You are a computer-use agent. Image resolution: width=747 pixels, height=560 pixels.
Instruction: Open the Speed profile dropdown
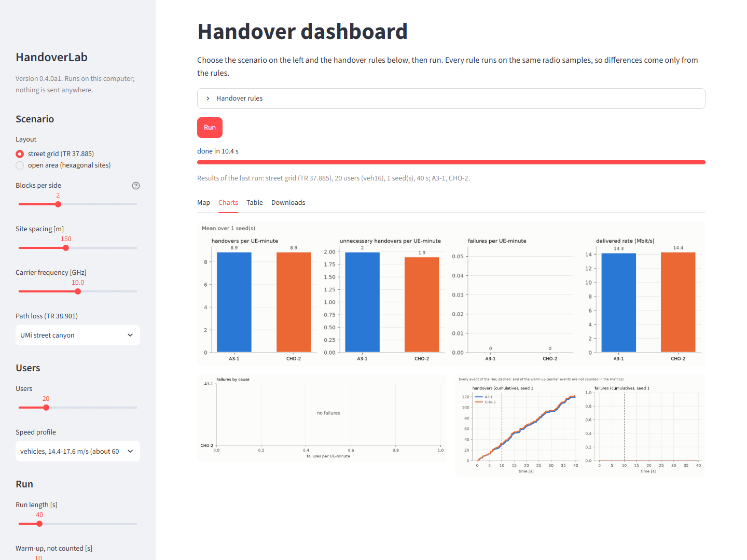78,451
